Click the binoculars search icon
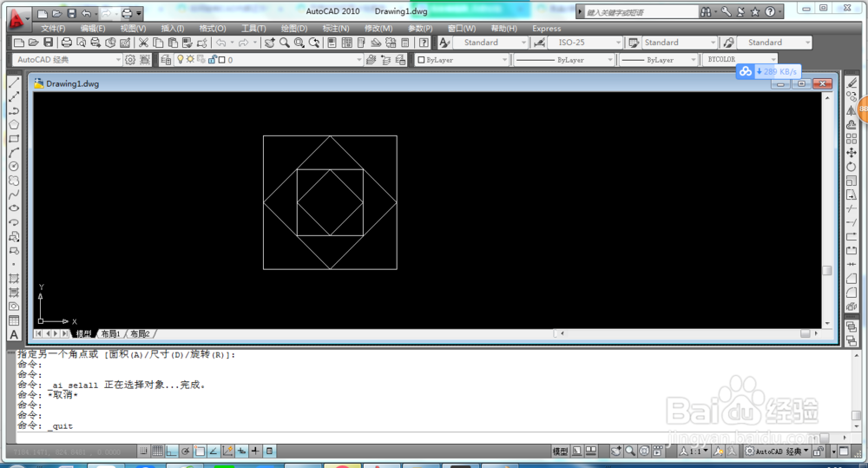 coord(706,11)
